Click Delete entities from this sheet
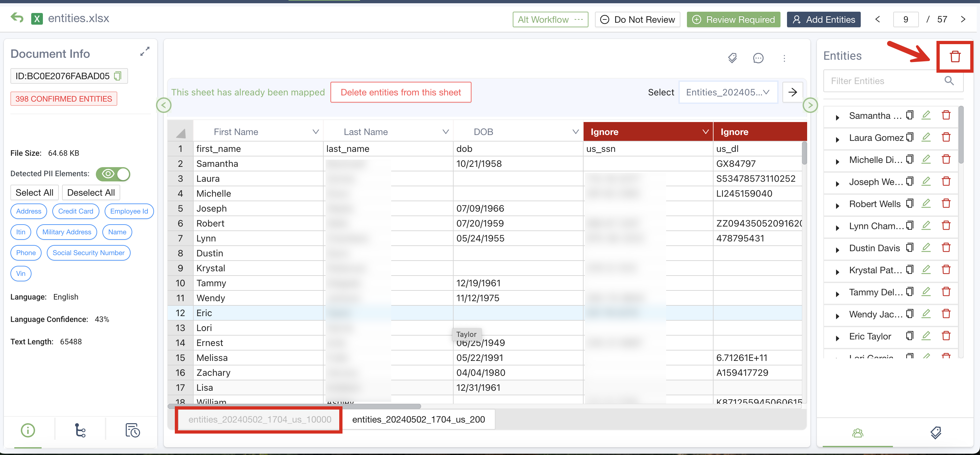Image resolution: width=980 pixels, height=455 pixels. pos(401,92)
